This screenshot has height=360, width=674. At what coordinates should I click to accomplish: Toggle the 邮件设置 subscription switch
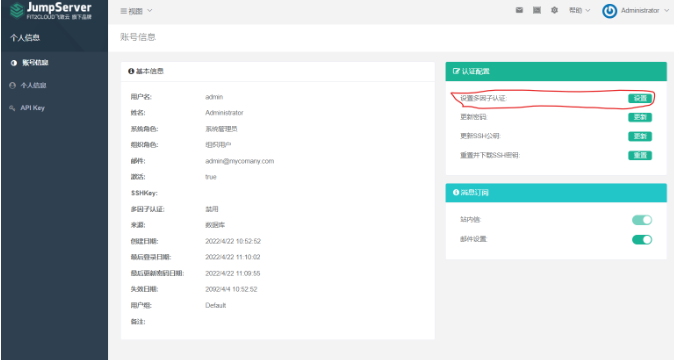coord(642,240)
